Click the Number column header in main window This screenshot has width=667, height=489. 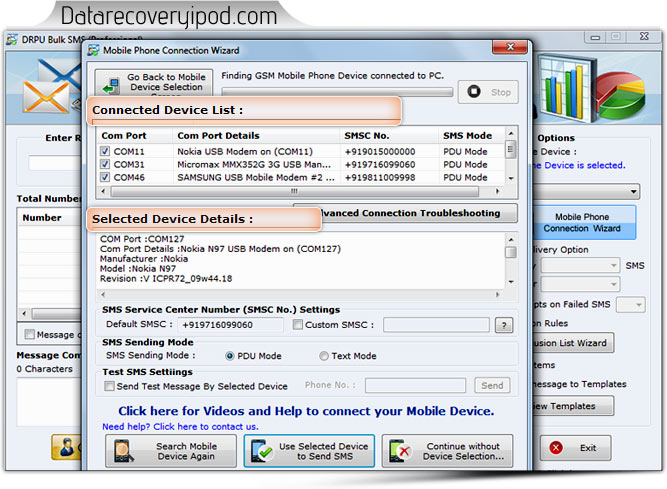(x=42, y=218)
